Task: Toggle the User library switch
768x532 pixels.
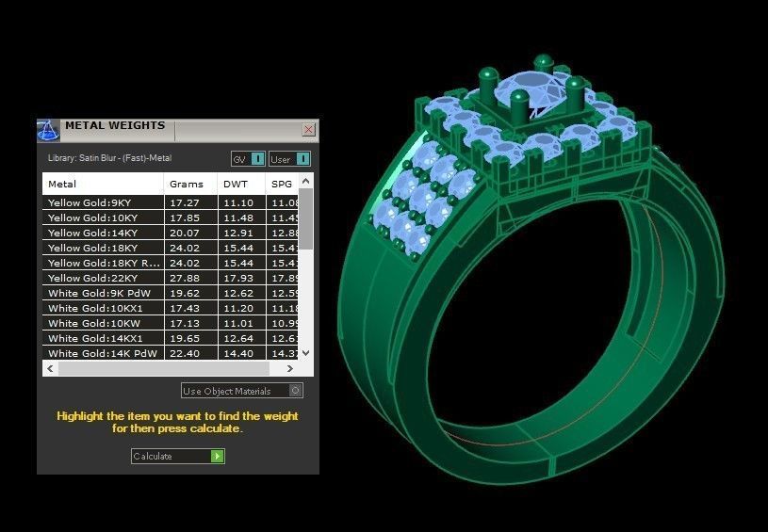Action: pyautogui.click(x=289, y=159)
